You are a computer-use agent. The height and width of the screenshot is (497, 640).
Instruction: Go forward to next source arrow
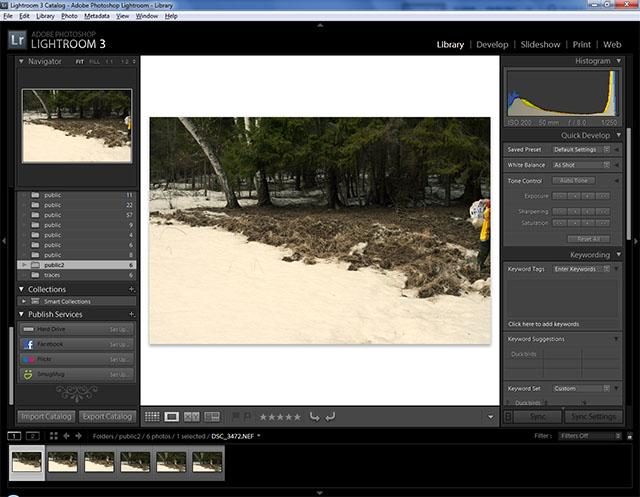pyautogui.click(x=78, y=436)
